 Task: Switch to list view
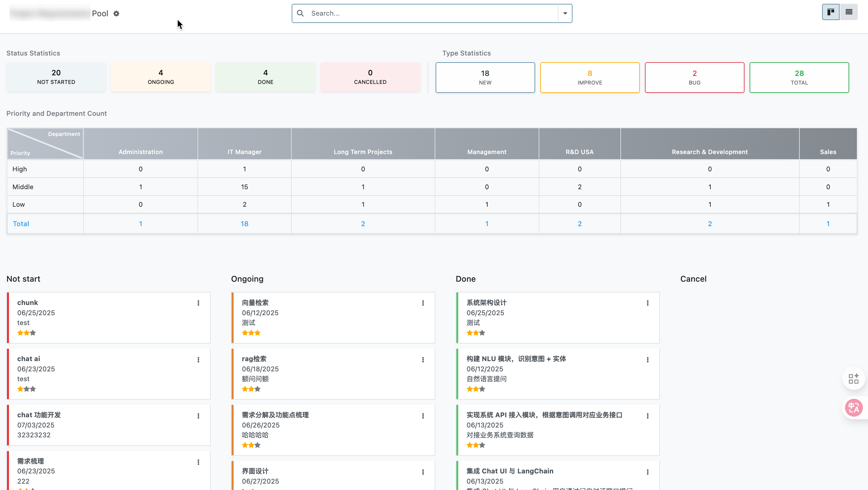click(x=849, y=12)
